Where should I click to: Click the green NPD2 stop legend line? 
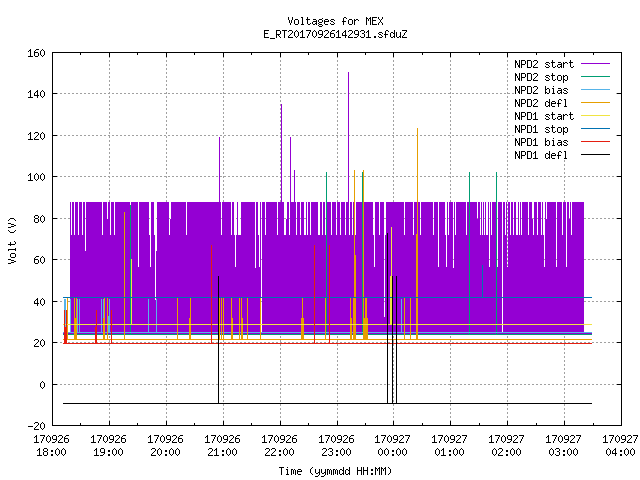595,77
